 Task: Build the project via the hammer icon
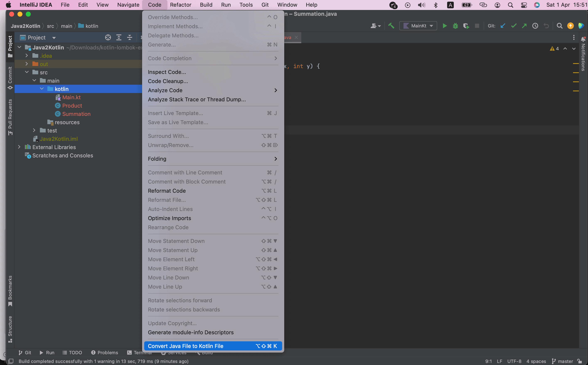(x=391, y=26)
